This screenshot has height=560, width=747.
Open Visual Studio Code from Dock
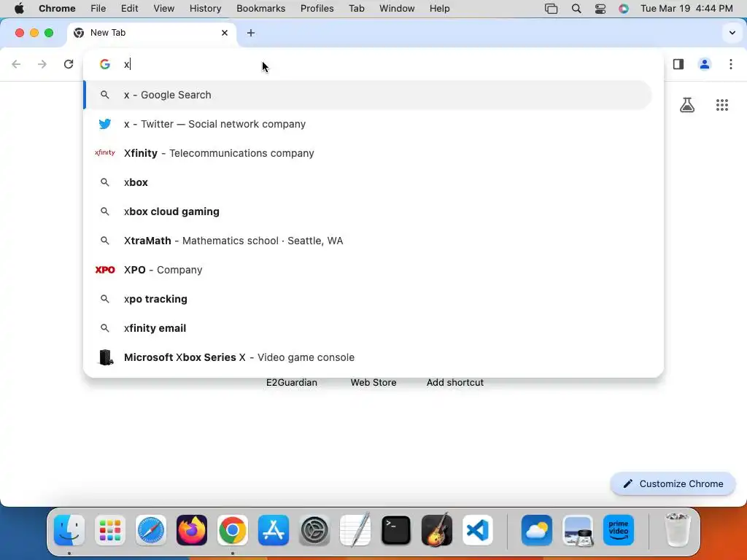478,529
